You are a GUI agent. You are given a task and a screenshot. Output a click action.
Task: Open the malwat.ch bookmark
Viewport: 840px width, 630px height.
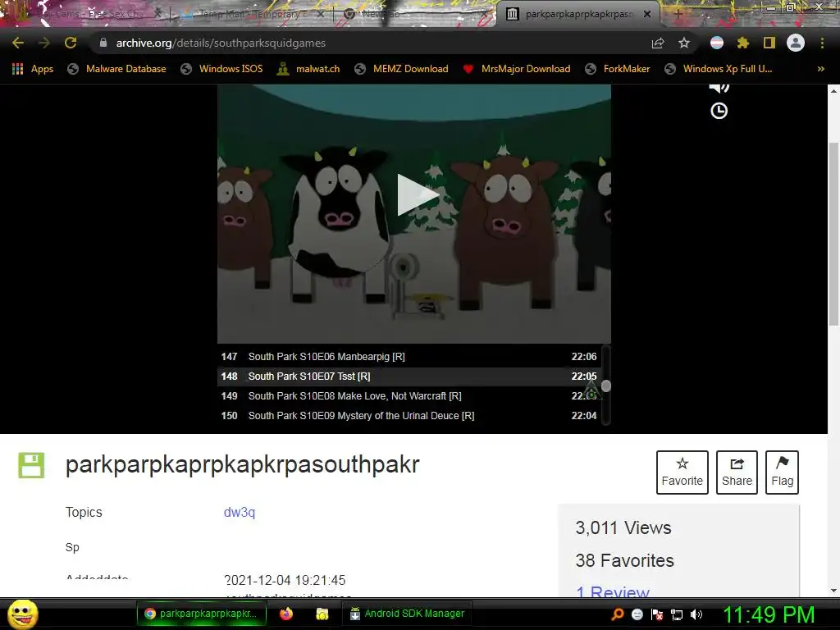point(308,69)
